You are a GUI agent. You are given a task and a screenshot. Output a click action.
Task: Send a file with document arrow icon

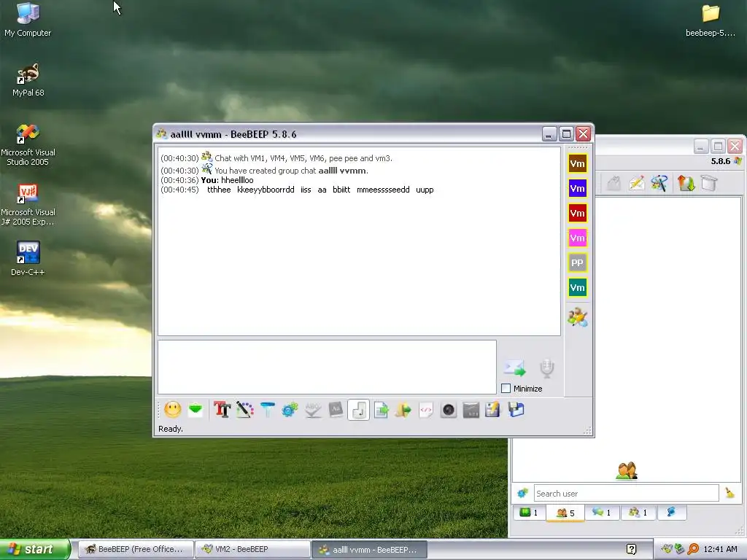click(x=381, y=410)
